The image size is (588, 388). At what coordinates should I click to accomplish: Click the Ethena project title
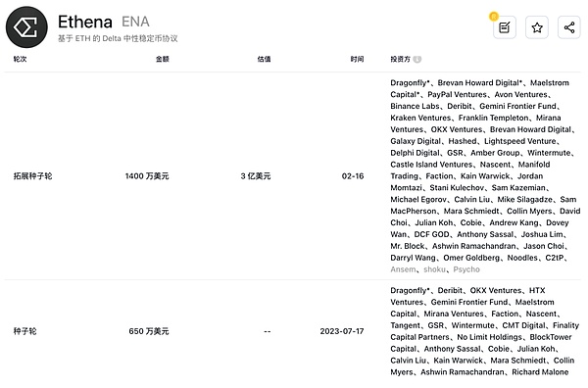(85, 22)
